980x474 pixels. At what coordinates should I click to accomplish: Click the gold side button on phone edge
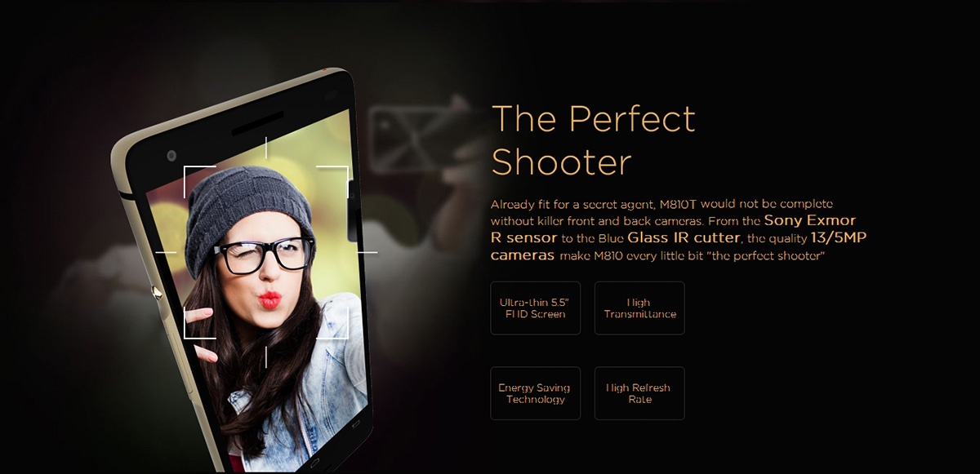click(x=157, y=291)
